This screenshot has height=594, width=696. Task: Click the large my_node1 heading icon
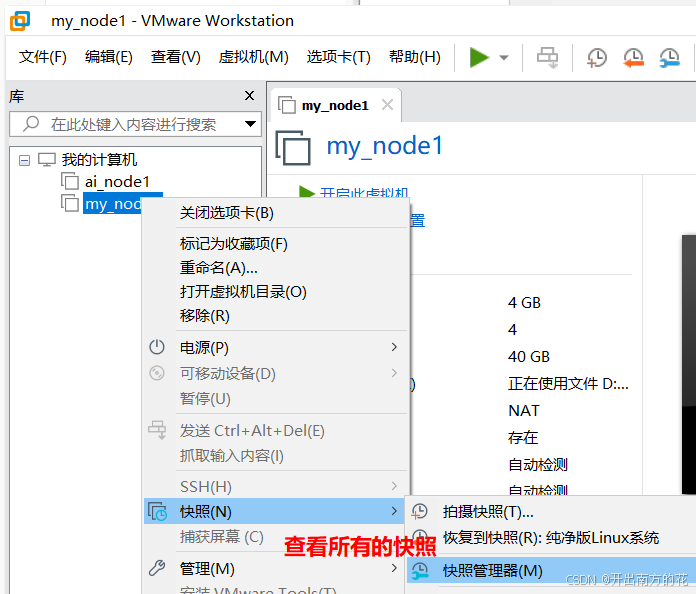click(293, 147)
